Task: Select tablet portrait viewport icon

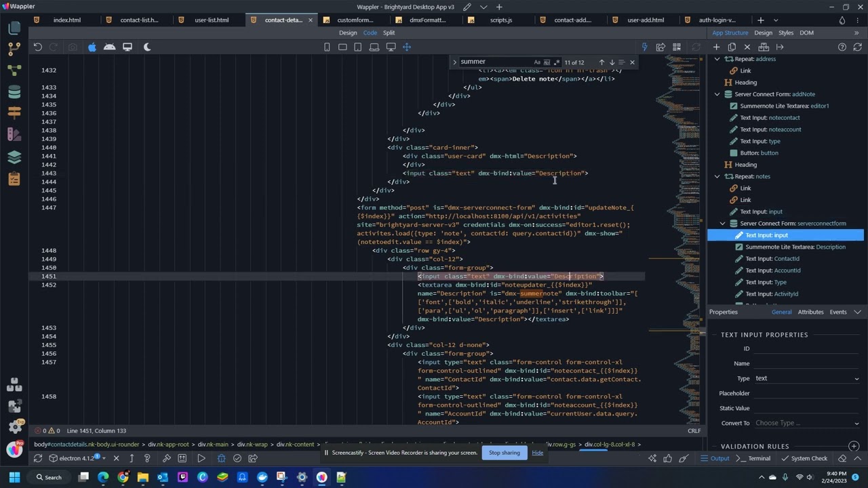Action: (x=342, y=47)
